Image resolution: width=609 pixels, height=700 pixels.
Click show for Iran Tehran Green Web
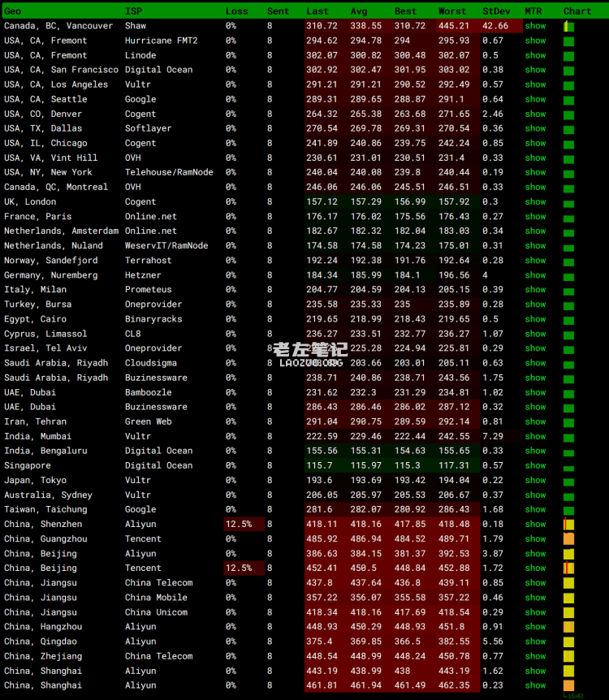click(x=535, y=421)
